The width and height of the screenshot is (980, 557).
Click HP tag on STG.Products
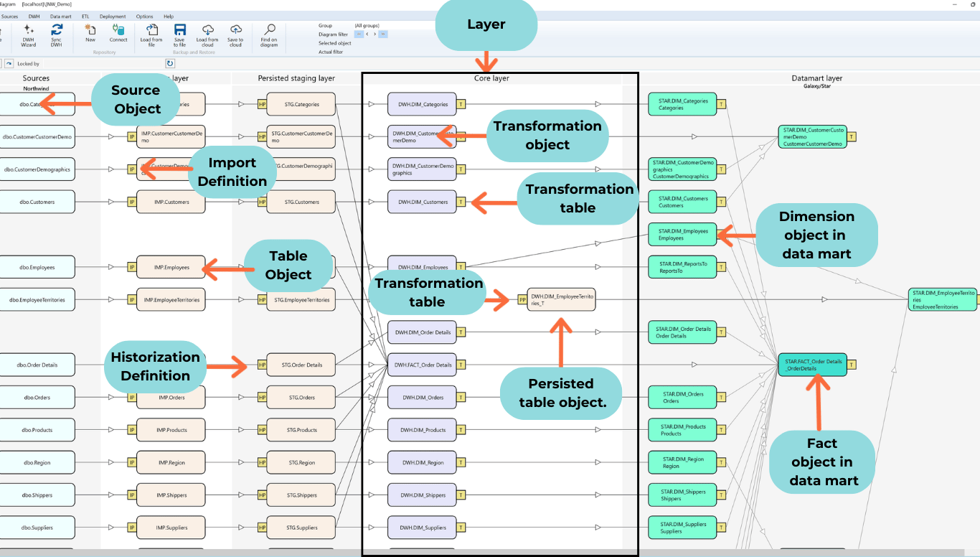(x=262, y=430)
